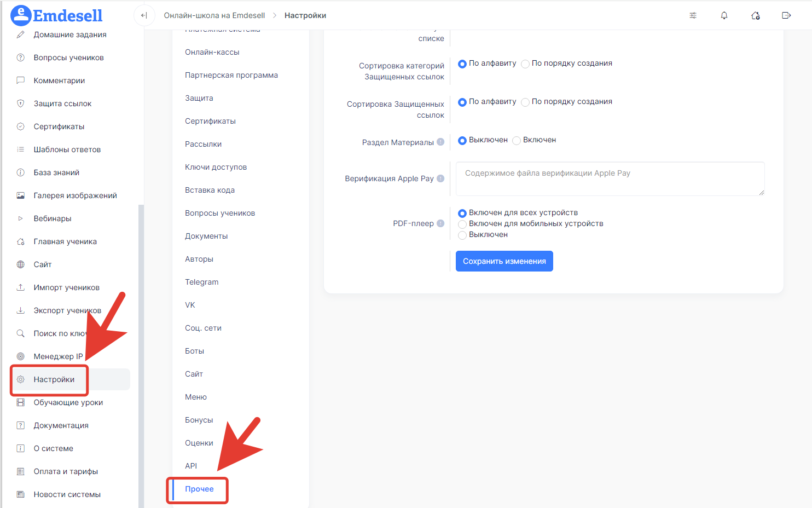Click the help icon beside Раздел Материалы

point(440,142)
